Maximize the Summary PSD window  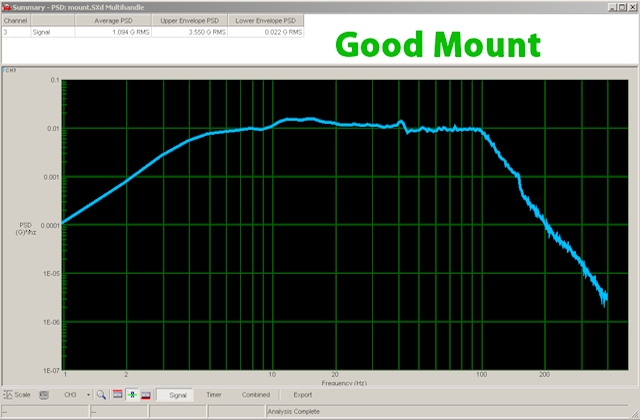coord(622,7)
